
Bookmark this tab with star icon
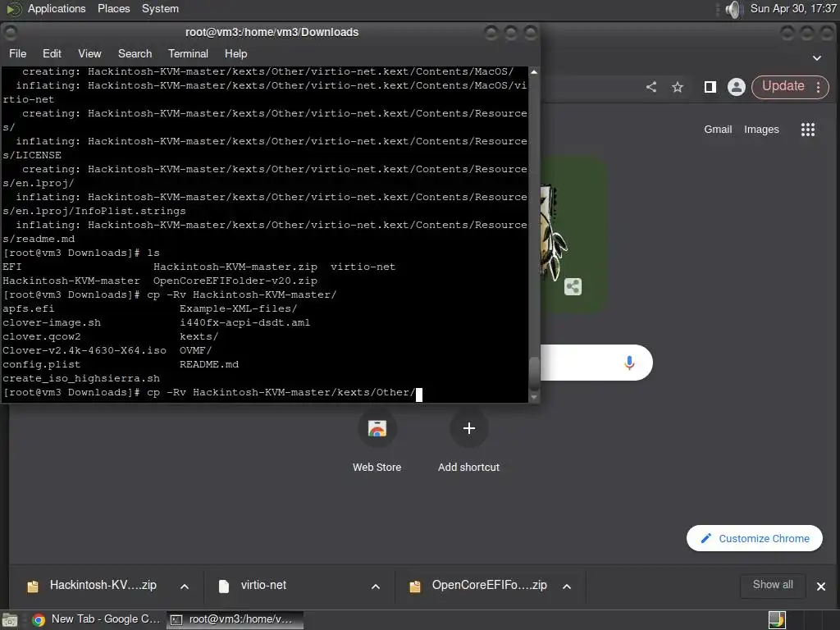678,87
